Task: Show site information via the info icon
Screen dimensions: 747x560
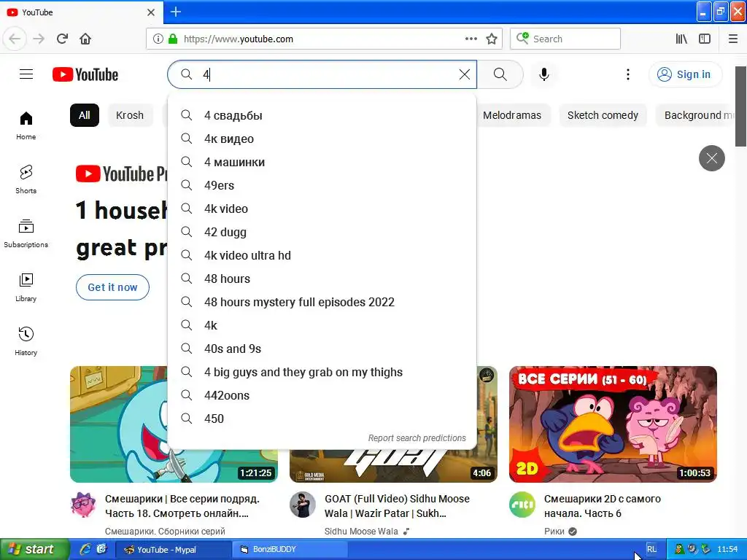Action: click(158, 39)
